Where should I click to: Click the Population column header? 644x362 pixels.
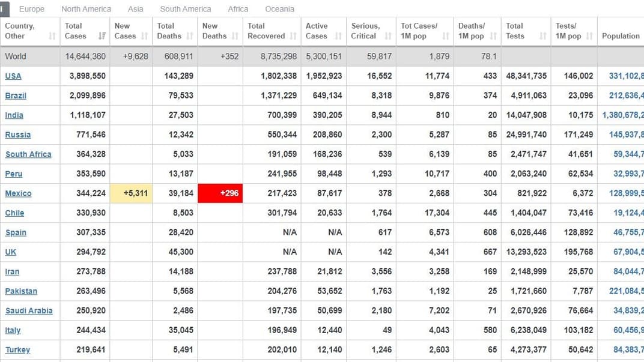pos(621,36)
